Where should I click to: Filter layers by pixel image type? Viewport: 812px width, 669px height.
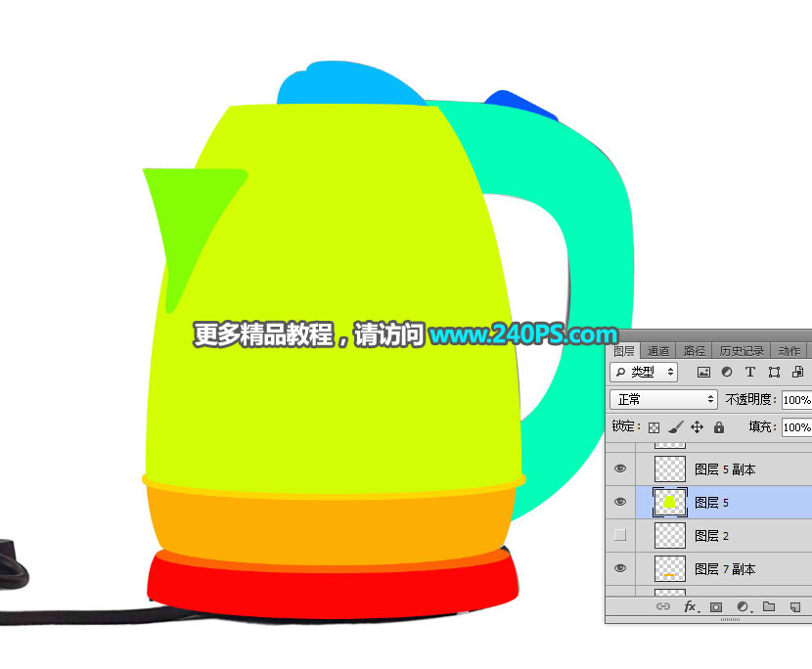(703, 372)
